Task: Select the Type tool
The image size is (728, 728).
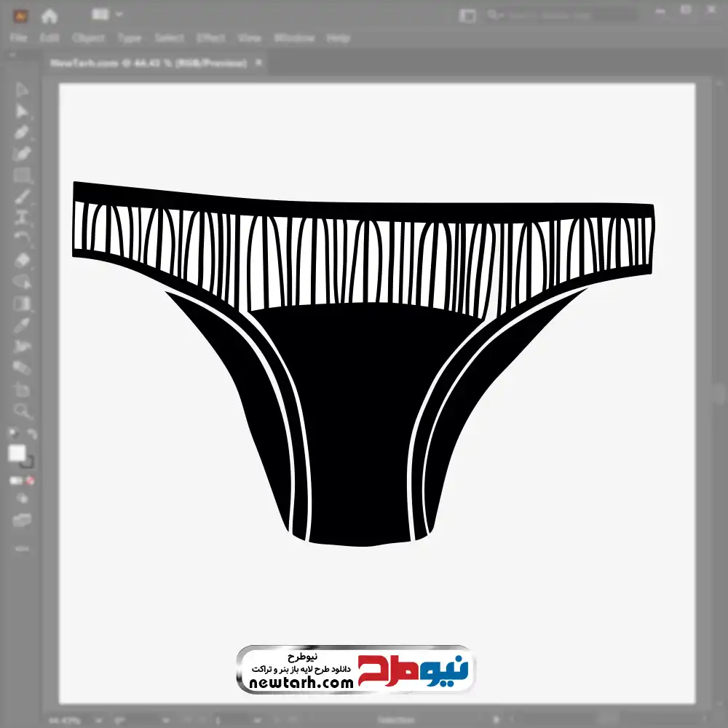Action: point(22,218)
